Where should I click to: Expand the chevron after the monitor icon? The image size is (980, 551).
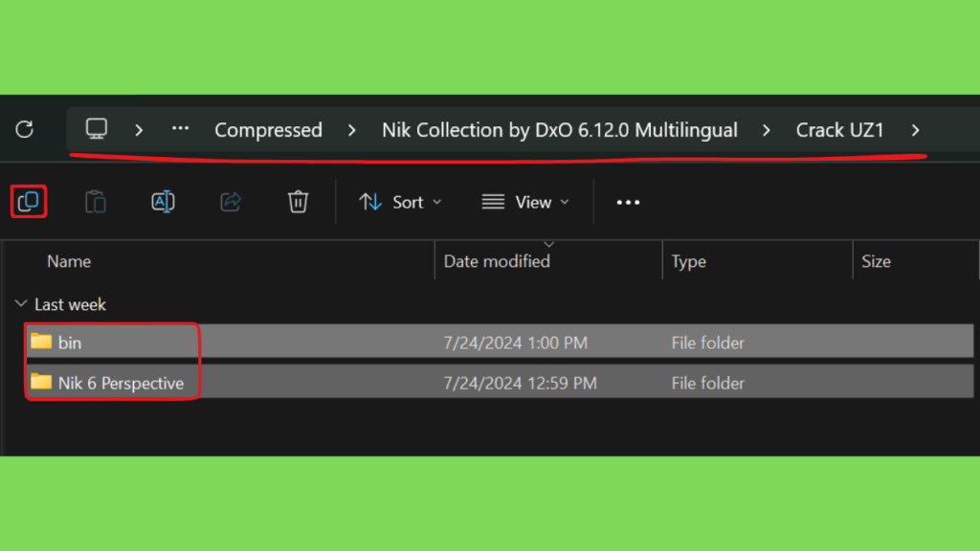(139, 130)
